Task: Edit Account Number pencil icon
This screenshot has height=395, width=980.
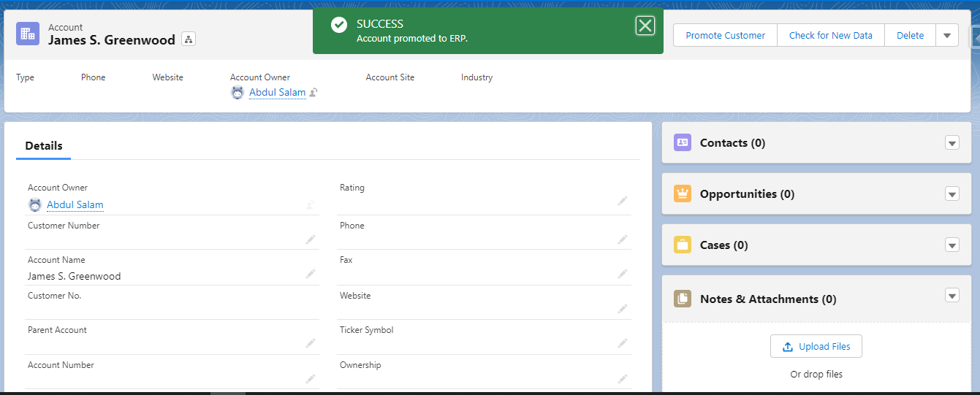Action: click(311, 378)
